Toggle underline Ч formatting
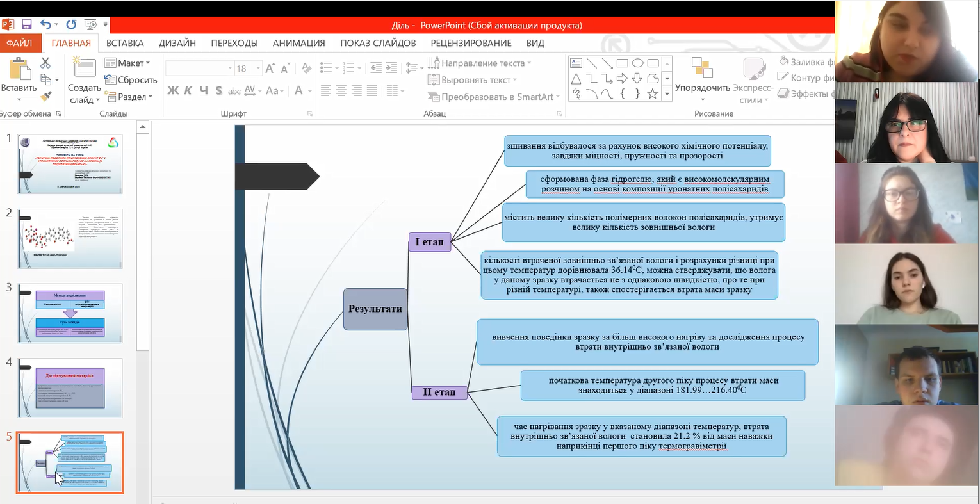The image size is (980, 504). pos(204,90)
